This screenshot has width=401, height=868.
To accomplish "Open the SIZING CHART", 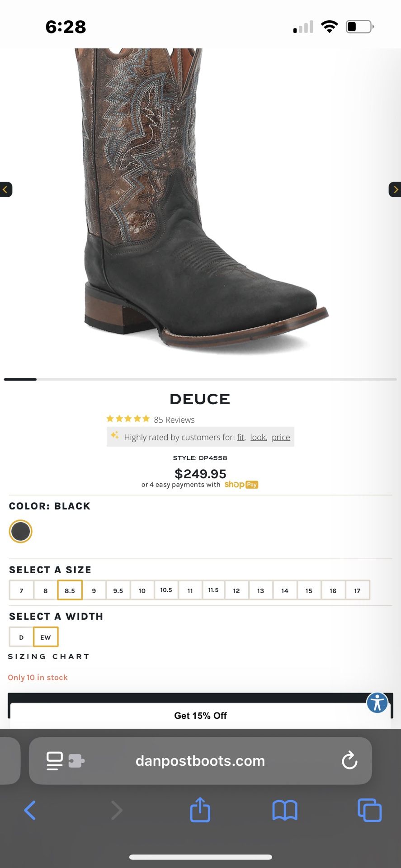I will [x=48, y=656].
